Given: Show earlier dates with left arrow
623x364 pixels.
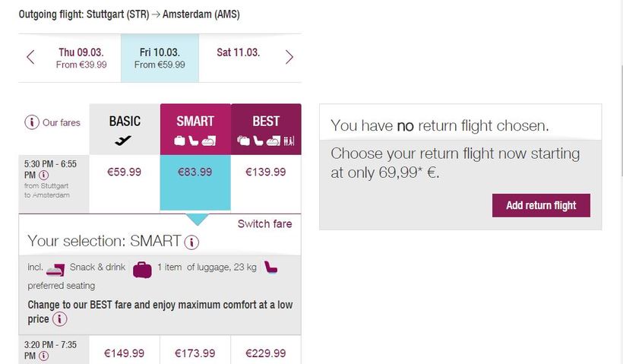Looking at the screenshot, I should [30, 57].
